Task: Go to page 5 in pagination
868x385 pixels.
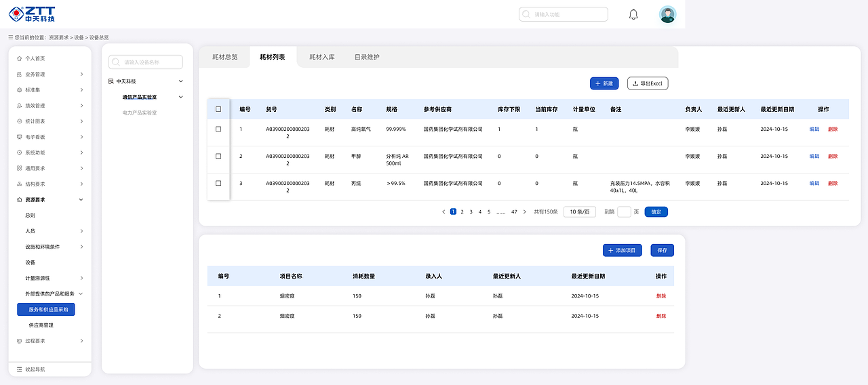Action: click(489, 212)
